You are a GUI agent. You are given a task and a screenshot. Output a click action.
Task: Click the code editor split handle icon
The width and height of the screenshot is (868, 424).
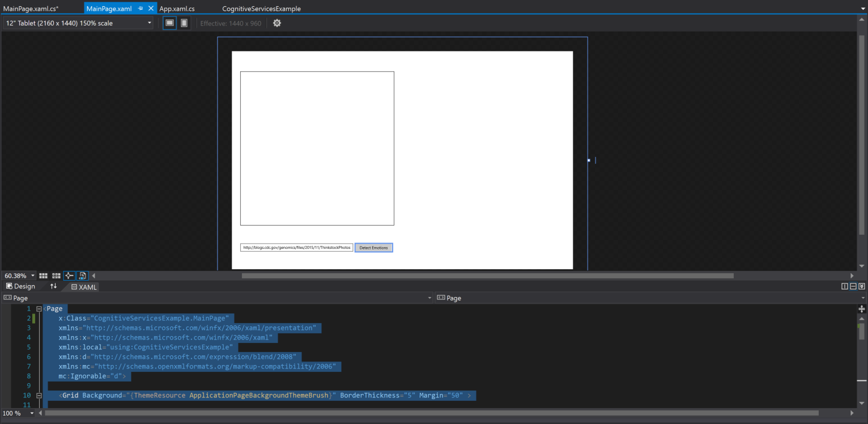pyautogui.click(x=862, y=309)
